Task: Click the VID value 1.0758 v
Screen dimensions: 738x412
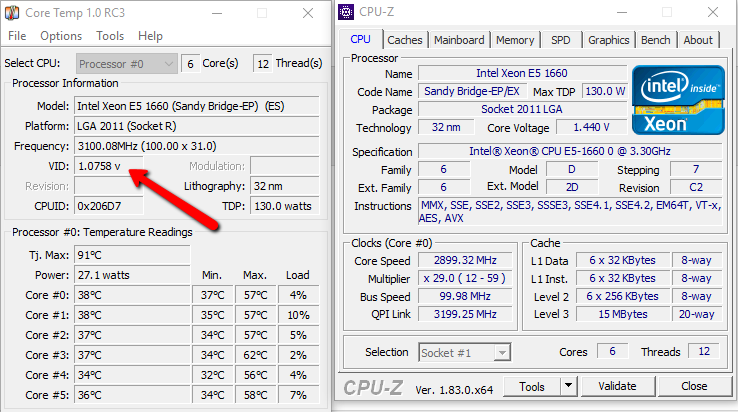Action: coord(109,166)
